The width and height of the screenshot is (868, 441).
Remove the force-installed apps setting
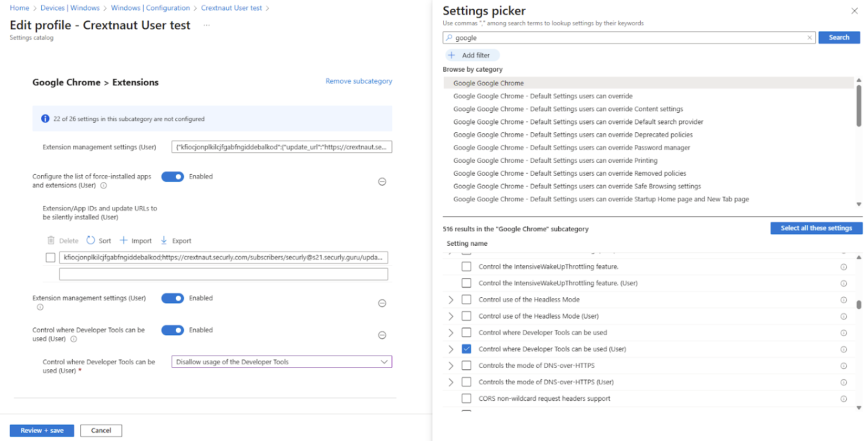click(382, 182)
